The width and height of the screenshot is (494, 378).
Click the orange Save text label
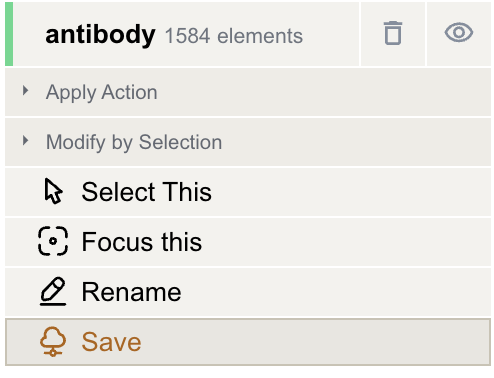[x=111, y=342]
